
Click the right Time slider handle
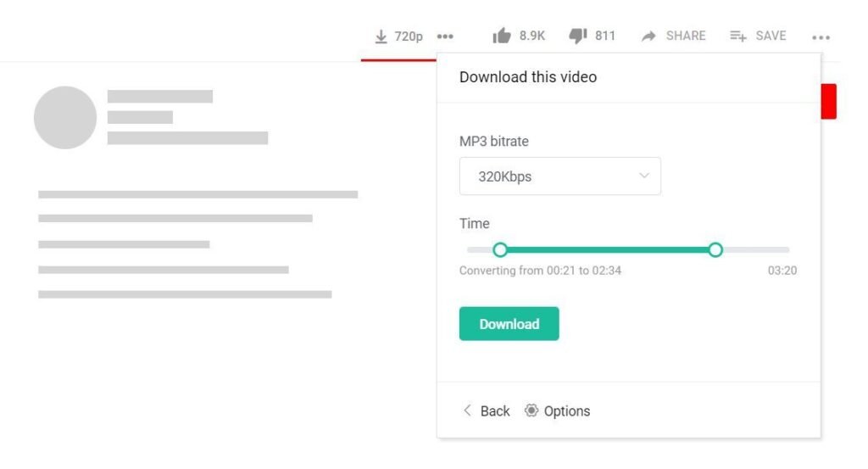coord(715,249)
